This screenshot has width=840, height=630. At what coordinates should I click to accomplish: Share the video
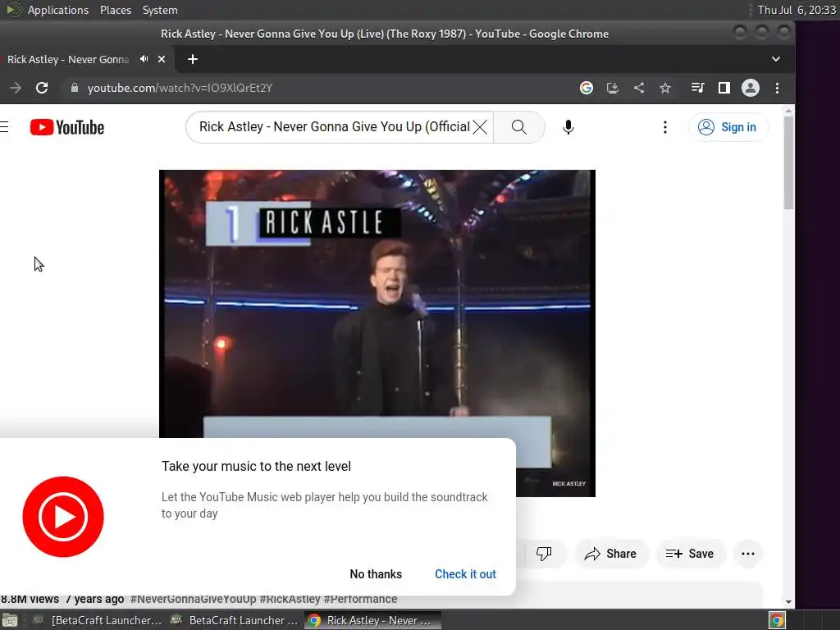click(610, 554)
